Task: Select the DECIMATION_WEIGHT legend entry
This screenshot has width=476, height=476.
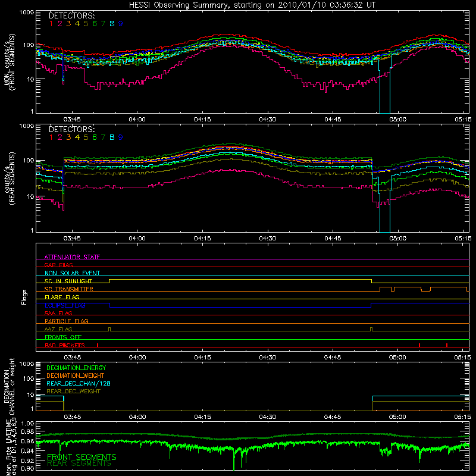Action: (x=76, y=375)
